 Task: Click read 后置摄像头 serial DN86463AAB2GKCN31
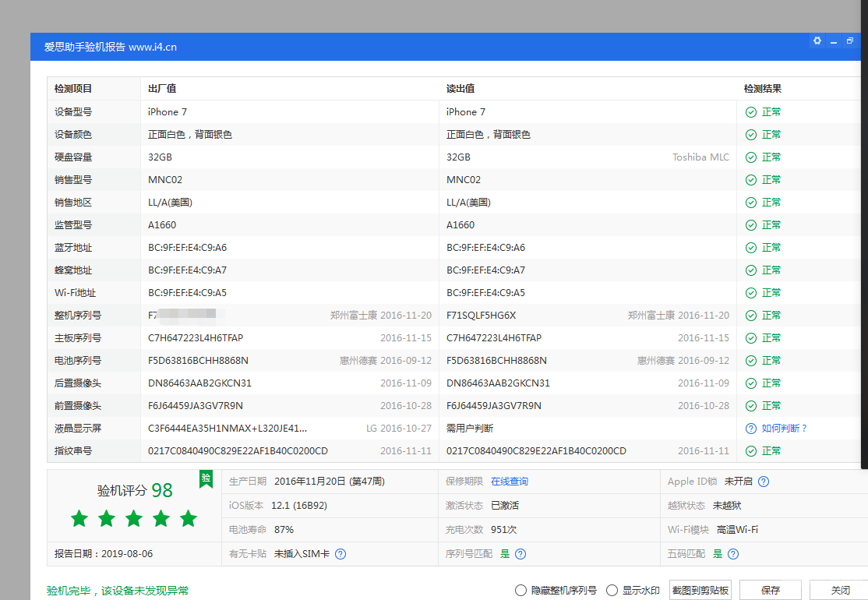[498, 383]
